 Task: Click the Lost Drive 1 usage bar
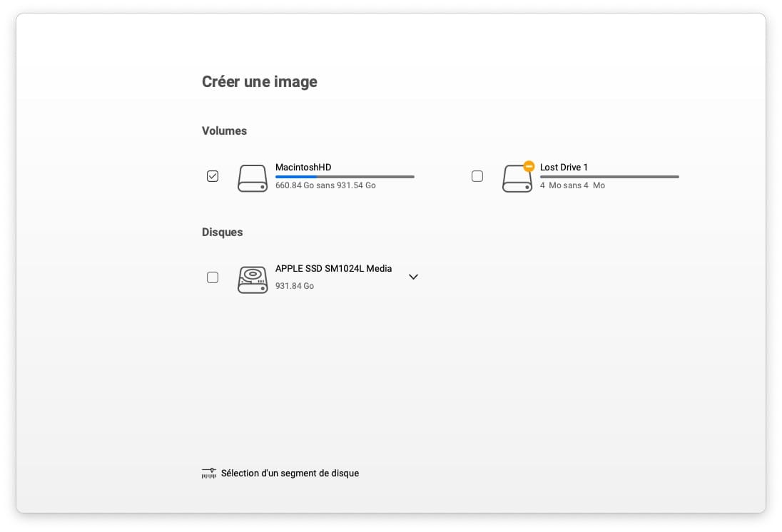pyautogui.click(x=609, y=177)
